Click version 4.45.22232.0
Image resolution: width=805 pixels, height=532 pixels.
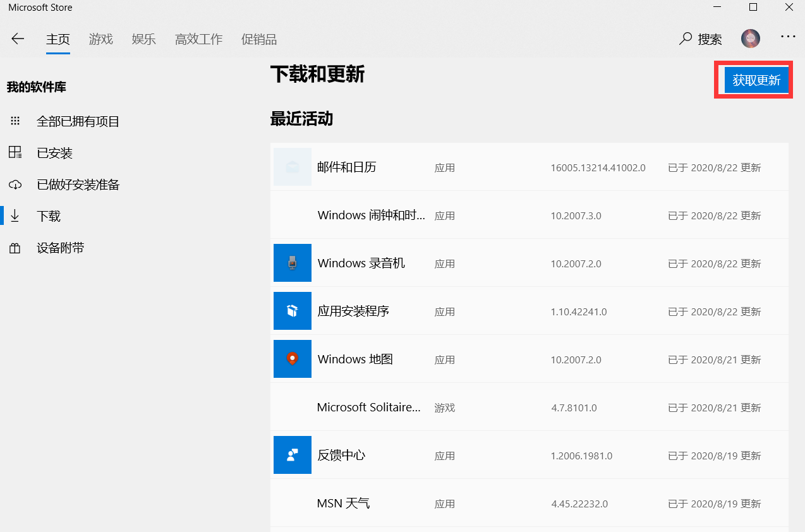[x=579, y=504]
